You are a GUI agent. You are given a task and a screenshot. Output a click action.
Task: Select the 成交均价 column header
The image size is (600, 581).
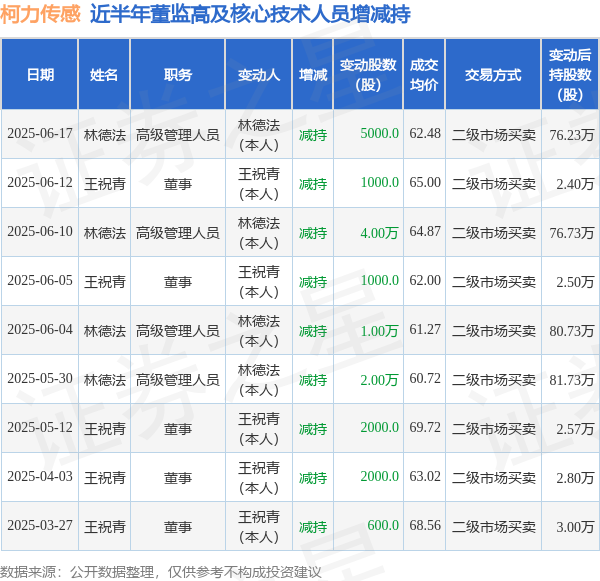(424, 75)
